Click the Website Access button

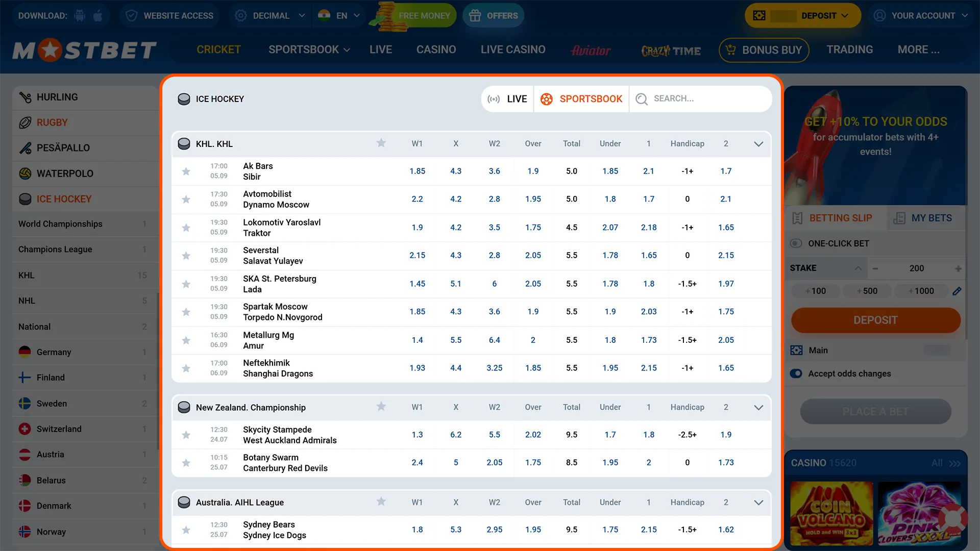pyautogui.click(x=169, y=16)
